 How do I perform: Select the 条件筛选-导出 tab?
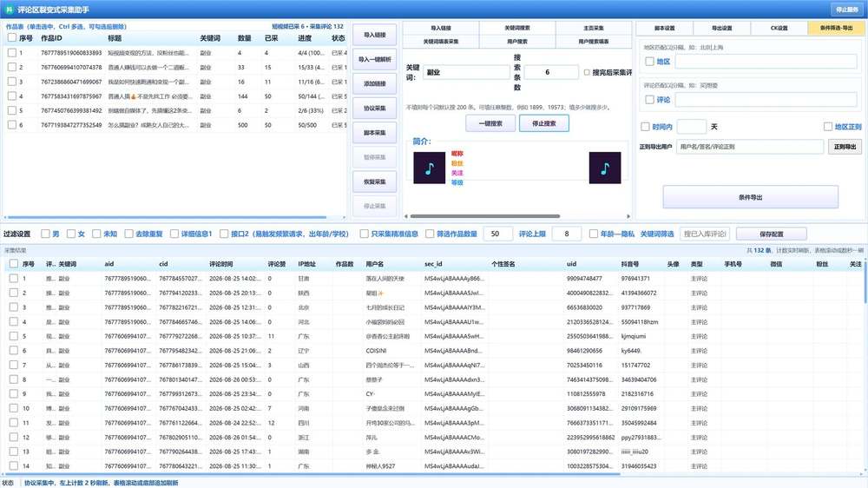click(836, 28)
